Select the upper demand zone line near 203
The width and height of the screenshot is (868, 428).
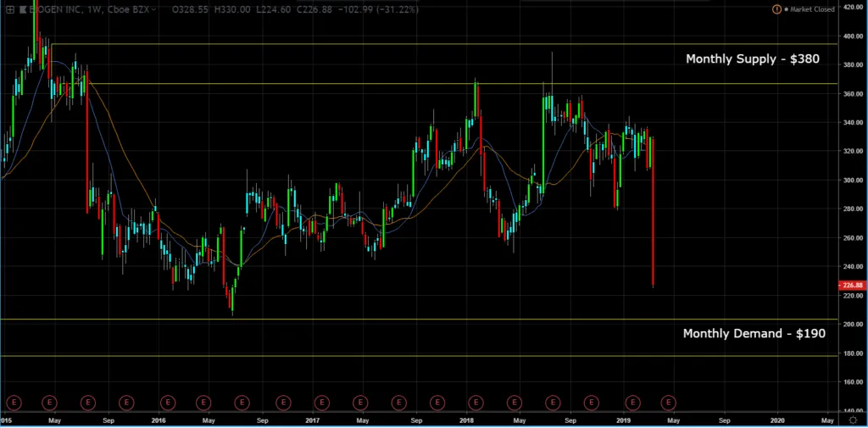[x=419, y=319]
